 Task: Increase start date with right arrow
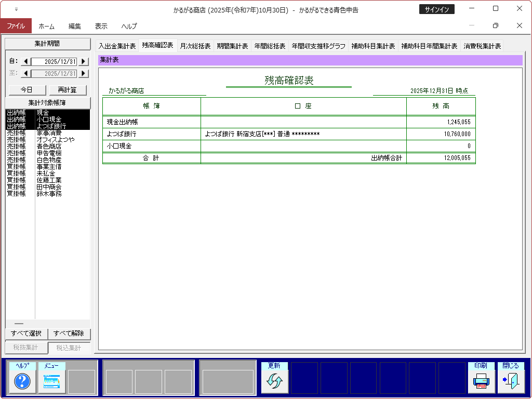[x=83, y=62]
